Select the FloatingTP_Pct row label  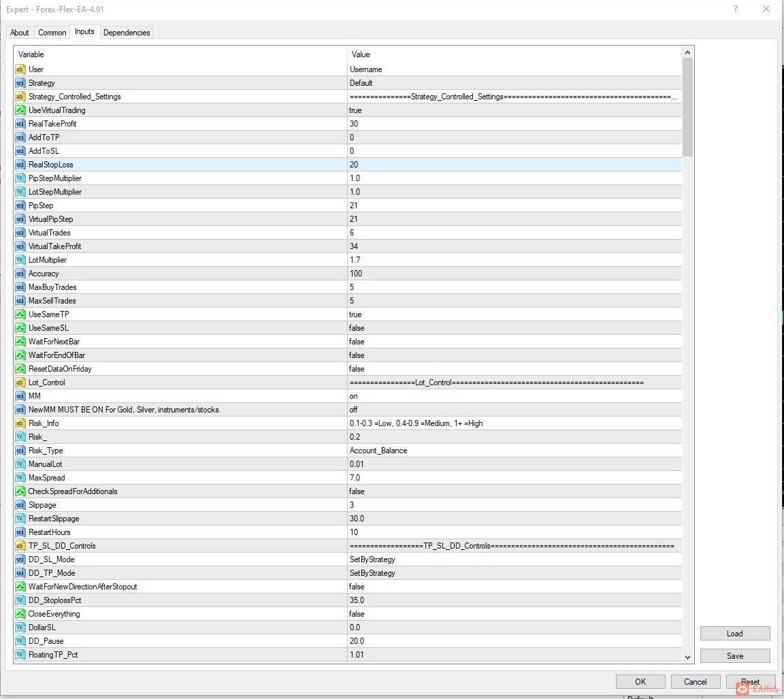tap(53, 655)
